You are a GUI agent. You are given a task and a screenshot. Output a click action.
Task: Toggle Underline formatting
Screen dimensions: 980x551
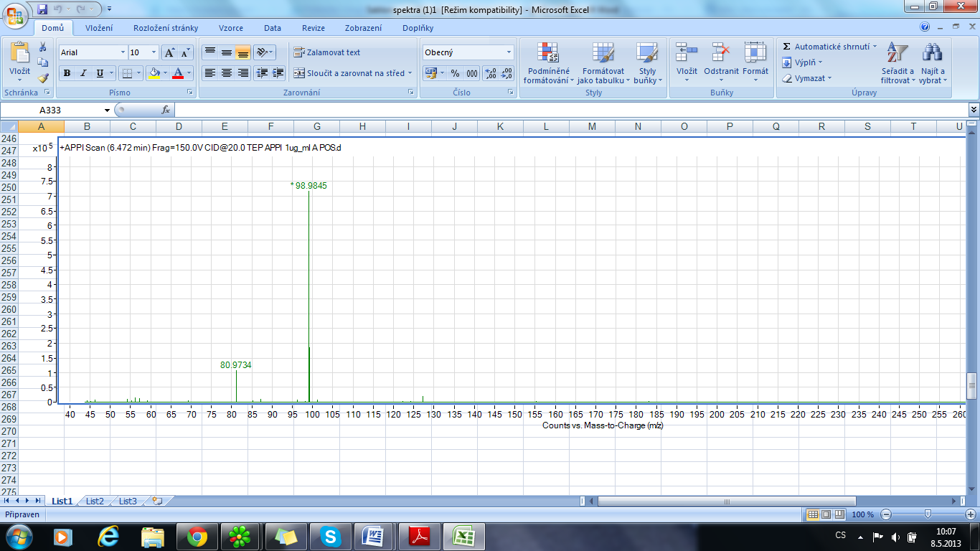(100, 73)
